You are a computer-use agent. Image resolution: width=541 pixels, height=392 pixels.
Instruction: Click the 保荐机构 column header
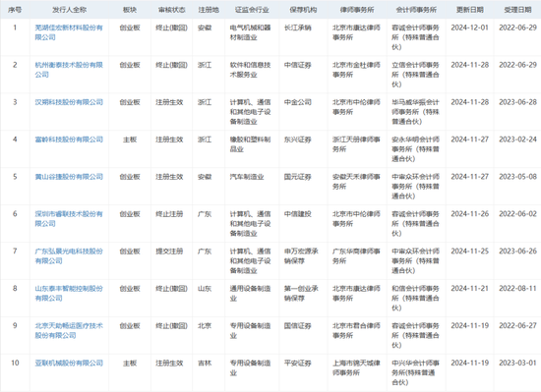click(x=303, y=10)
